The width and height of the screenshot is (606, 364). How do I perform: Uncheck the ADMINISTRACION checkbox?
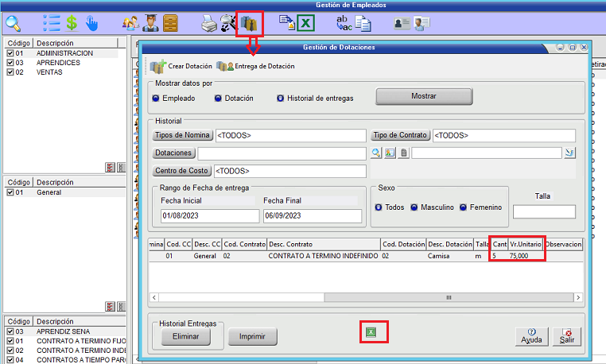[10, 53]
